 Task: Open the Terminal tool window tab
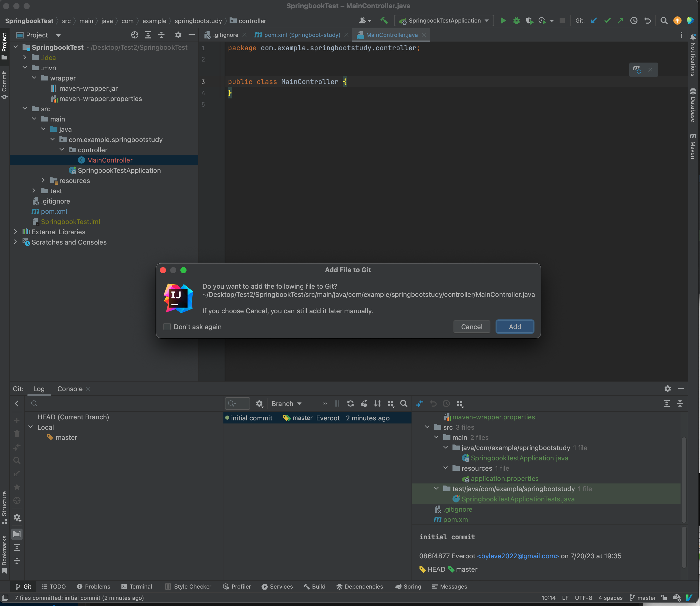click(x=137, y=586)
